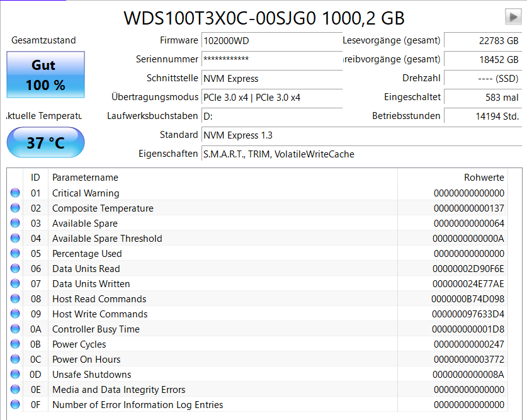527x420 pixels.
Task: Click the Drehzahl value ---- (SSD)
Action: coord(483,78)
